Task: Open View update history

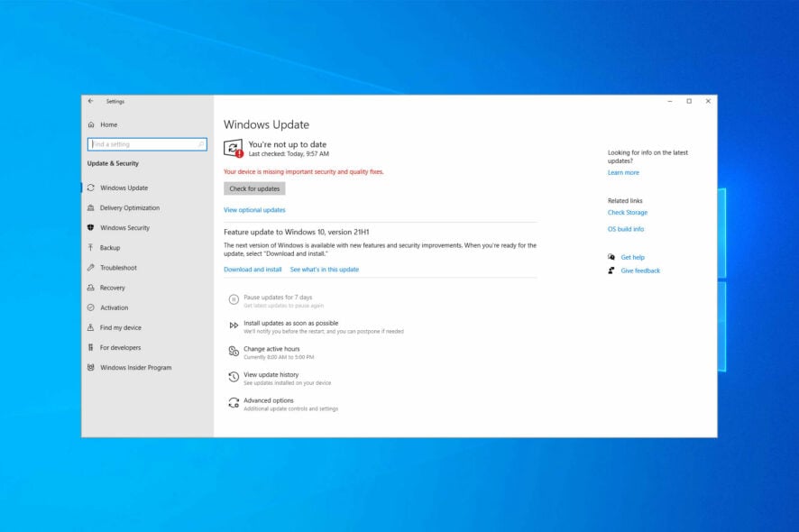Action: coord(280,378)
